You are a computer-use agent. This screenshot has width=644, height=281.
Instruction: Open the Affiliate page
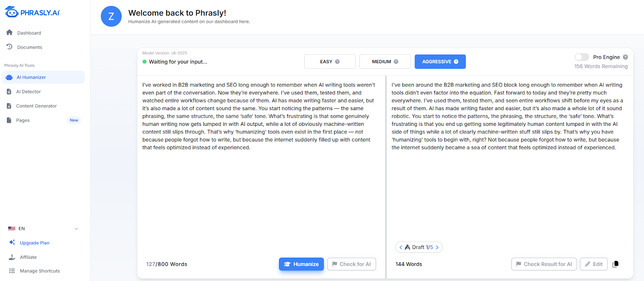(x=28, y=257)
